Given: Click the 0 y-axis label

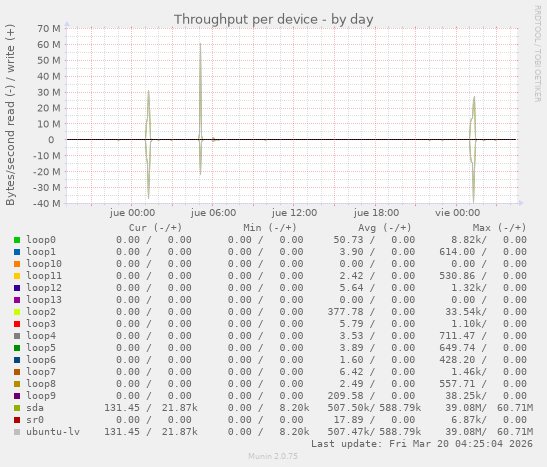Looking at the screenshot, I should 51,140.
